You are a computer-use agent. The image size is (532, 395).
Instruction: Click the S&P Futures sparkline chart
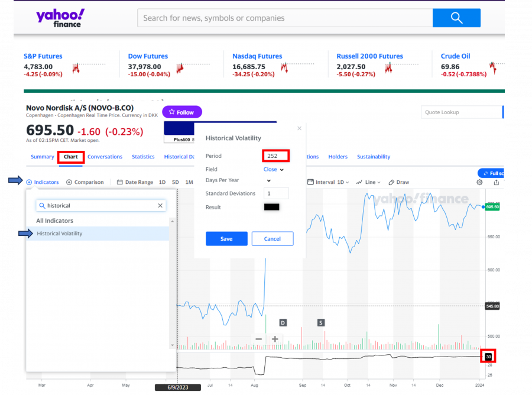coord(89,67)
